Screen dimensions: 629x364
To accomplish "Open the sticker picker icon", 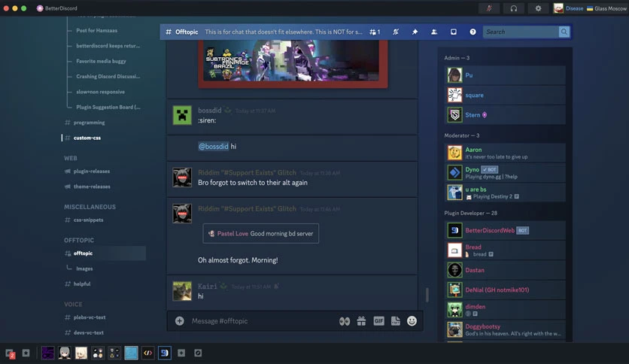I will click(396, 321).
